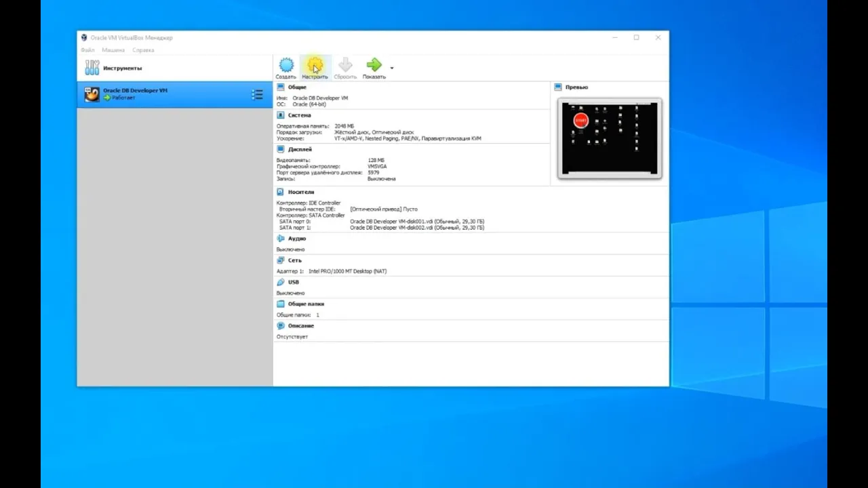Screen dimensions: 868x488
Task: Click the Oracle VM penguin icon in the list
Action: 92,94
